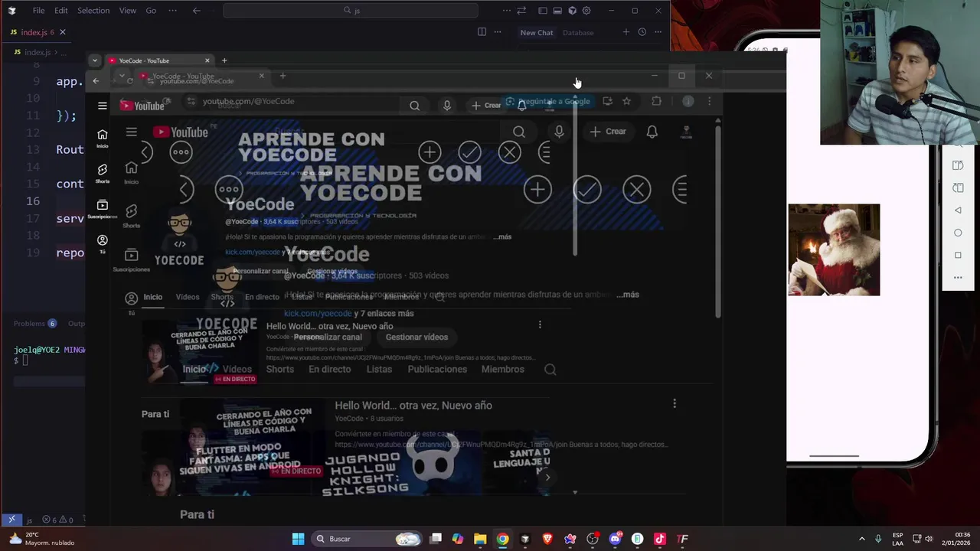Click the system tray microphone icon
The image size is (980, 551).
coord(878,539)
